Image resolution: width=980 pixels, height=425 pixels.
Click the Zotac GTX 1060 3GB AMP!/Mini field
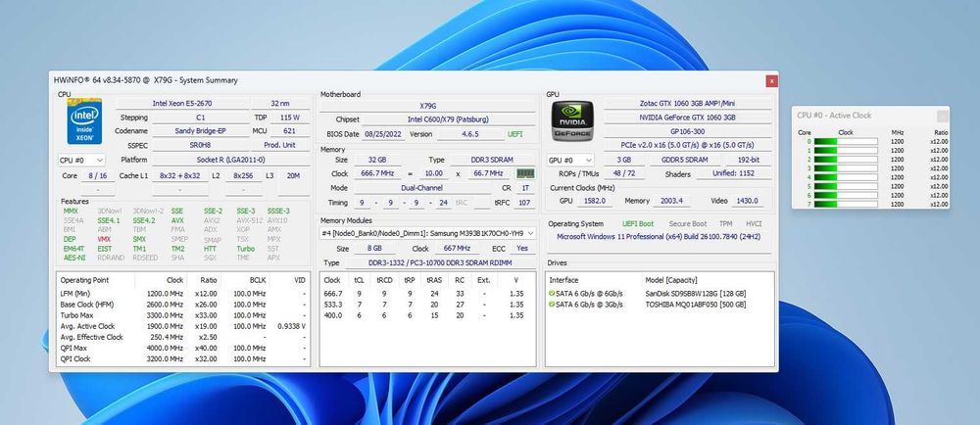688,103
